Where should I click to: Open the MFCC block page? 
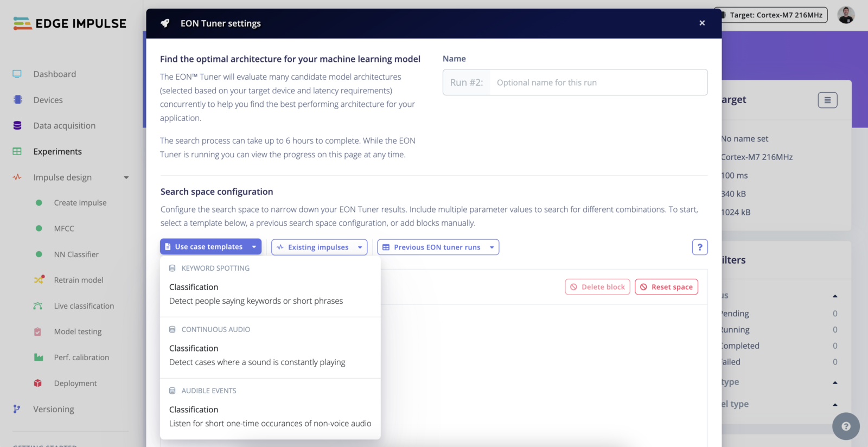click(x=64, y=228)
